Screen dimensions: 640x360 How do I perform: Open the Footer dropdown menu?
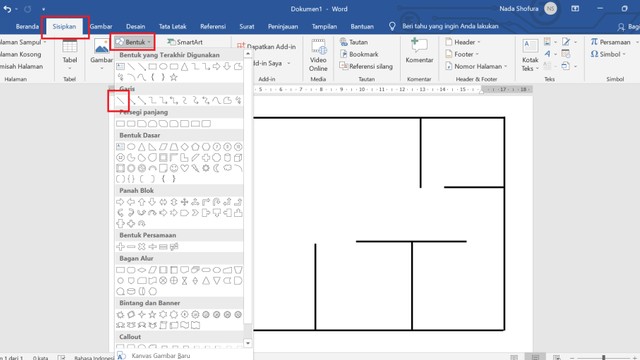(462, 54)
